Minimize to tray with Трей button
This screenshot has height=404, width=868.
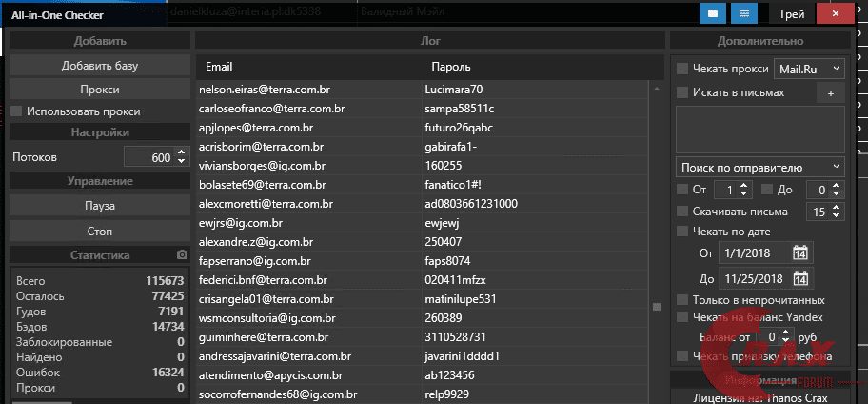coord(792,14)
